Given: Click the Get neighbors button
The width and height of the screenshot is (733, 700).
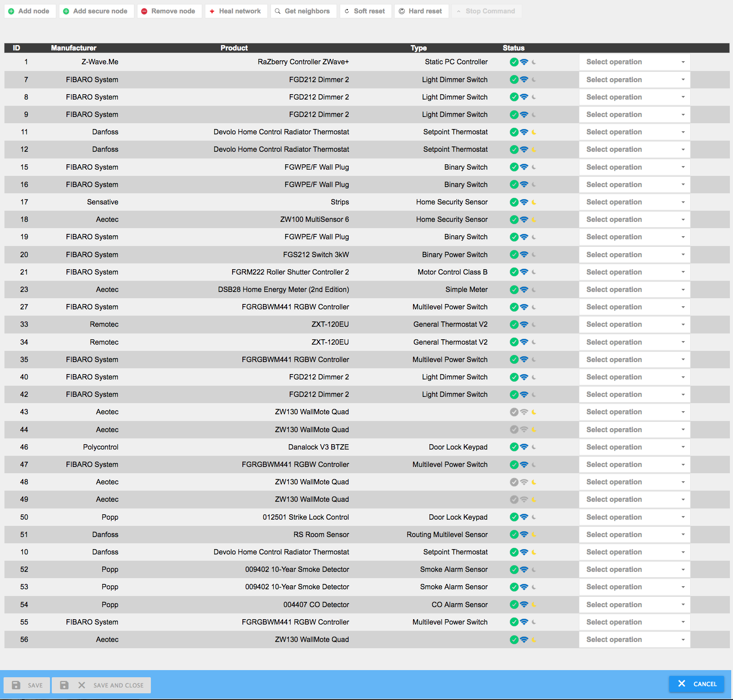Looking at the screenshot, I should [x=303, y=11].
